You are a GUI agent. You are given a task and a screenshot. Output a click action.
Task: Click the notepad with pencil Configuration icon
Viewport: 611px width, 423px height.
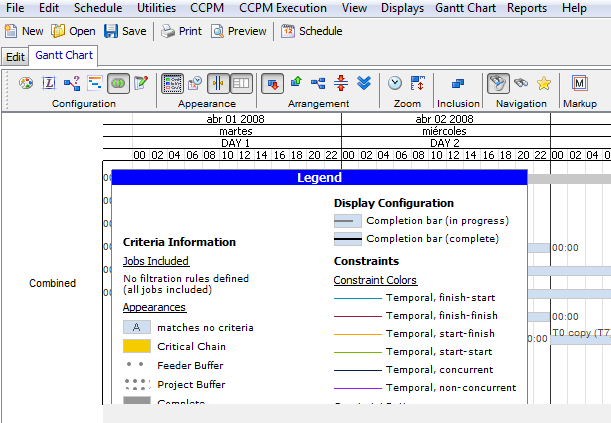pyautogui.click(x=141, y=84)
